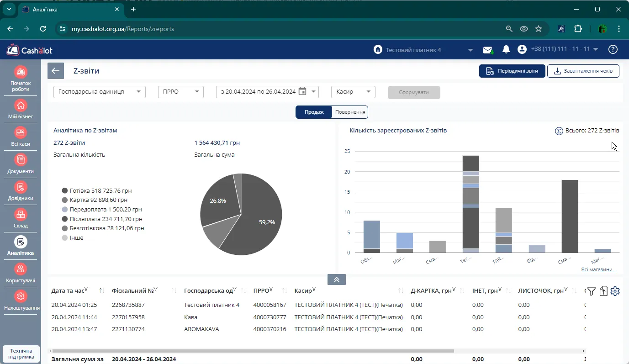Expand the Господарська одиниця dropdown
Image resolution: width=629 pixels, height=364 pixels.
click(100, 92)
